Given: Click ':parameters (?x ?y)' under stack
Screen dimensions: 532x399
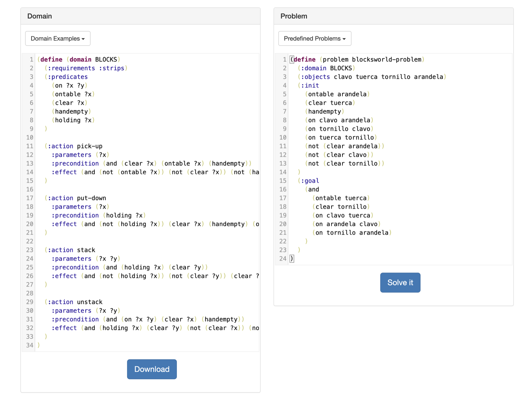Looking at the screenshot, I should (86, 259).
